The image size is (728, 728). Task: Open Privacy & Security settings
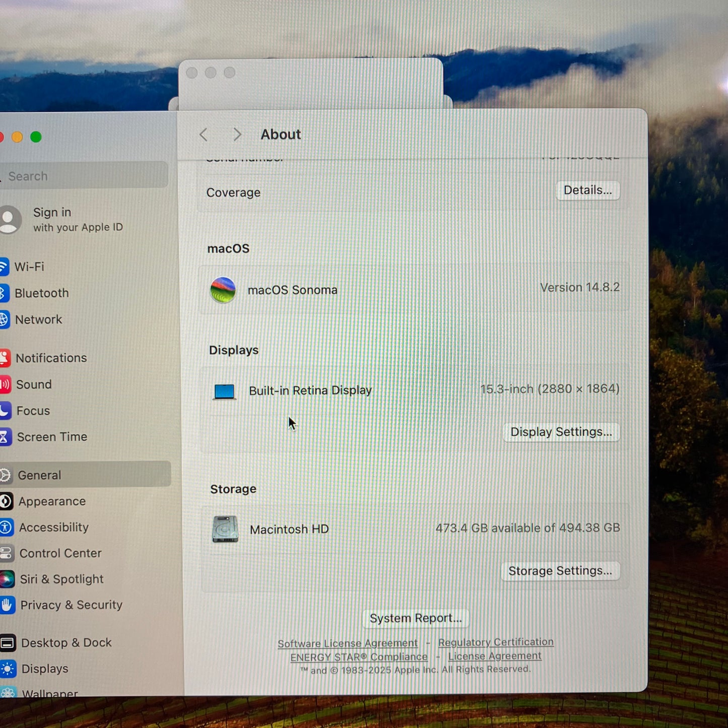71,605
